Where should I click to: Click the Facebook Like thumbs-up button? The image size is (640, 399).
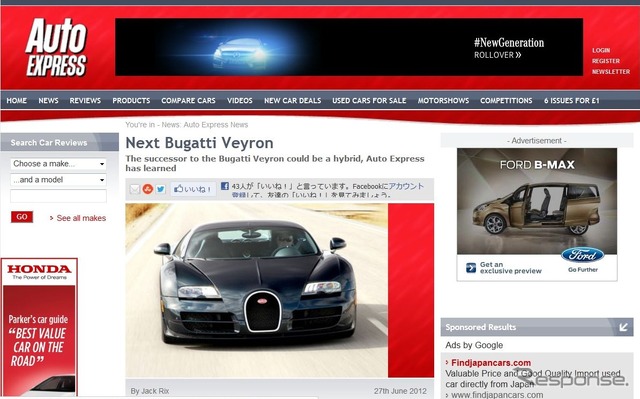[x=193, y=189]
